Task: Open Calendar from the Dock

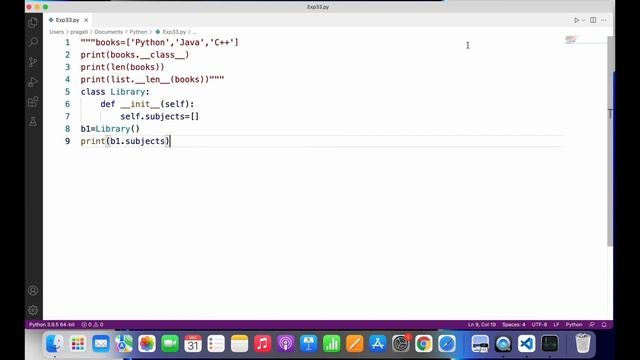Action: (193, 344)
